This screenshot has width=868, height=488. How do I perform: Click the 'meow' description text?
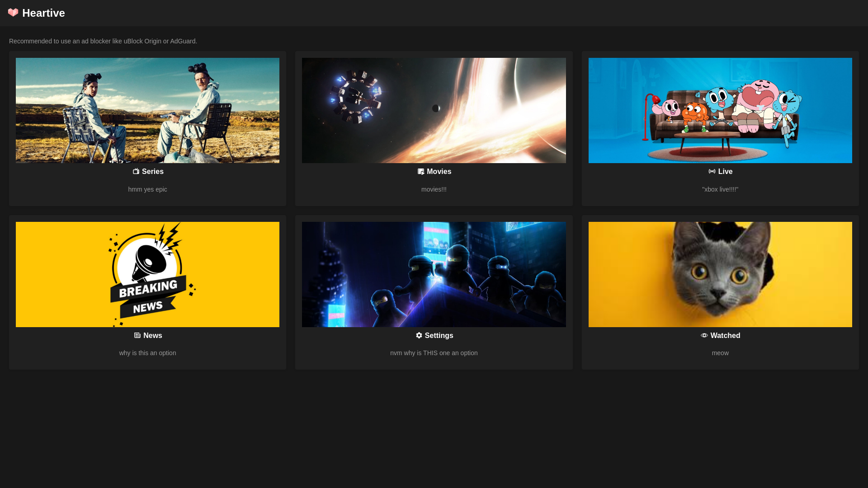tap(720, 353)
